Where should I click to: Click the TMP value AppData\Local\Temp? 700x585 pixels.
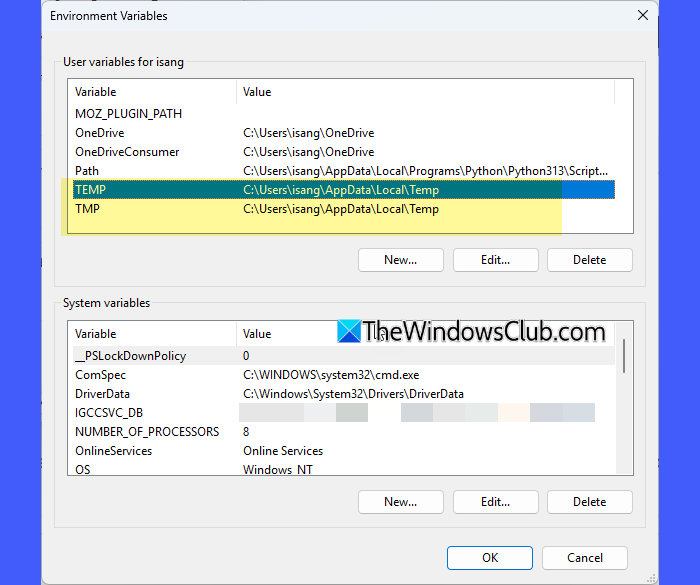click(341, 209)
